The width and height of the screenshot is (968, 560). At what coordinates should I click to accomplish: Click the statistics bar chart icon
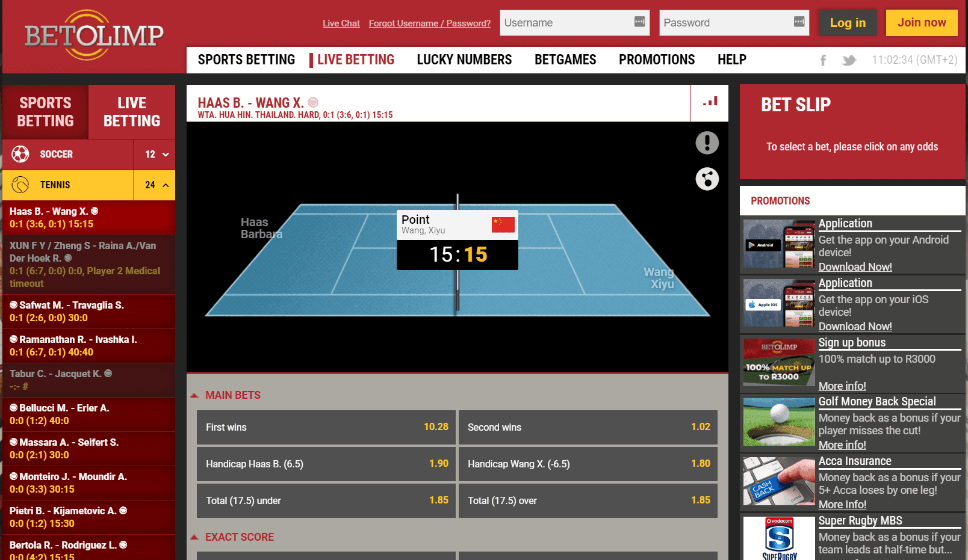point(710,102)
